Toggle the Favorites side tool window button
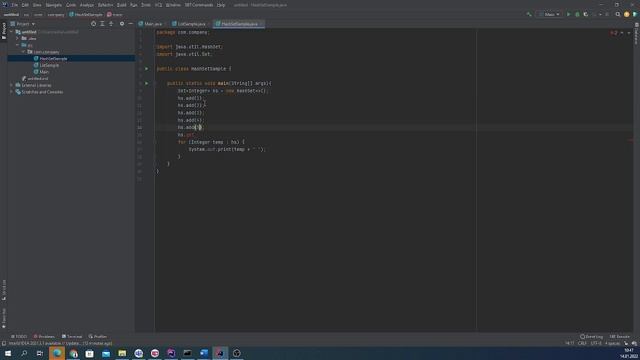Viewport: 640px width, 360px height. point(4,318)
